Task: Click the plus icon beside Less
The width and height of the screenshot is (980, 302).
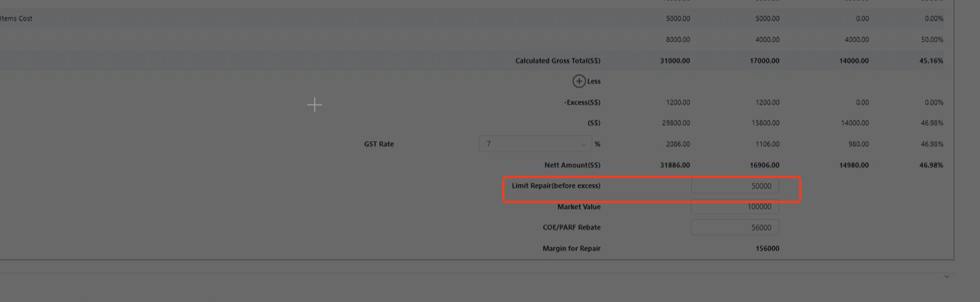Action: click(578, 81)
